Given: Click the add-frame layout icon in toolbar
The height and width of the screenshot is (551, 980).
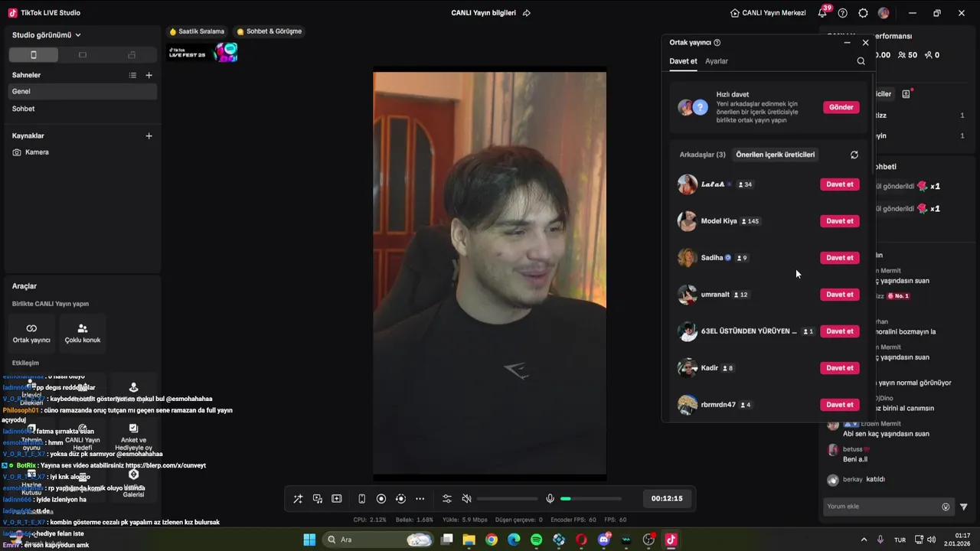Looking at the screenshot, I should [x=337, y=499].
